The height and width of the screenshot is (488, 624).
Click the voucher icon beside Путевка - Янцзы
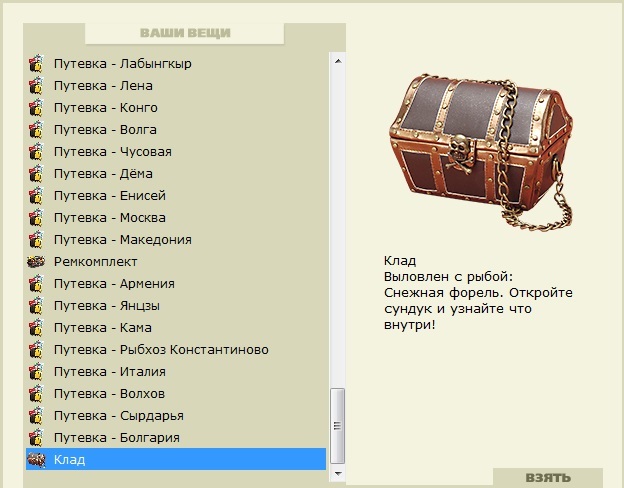[x=36, y=306]
